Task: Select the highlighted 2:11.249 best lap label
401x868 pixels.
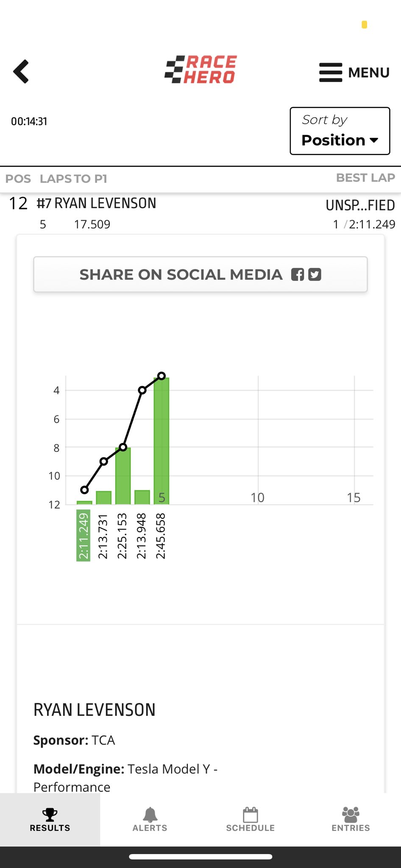Action: click(x=84, y=536)
